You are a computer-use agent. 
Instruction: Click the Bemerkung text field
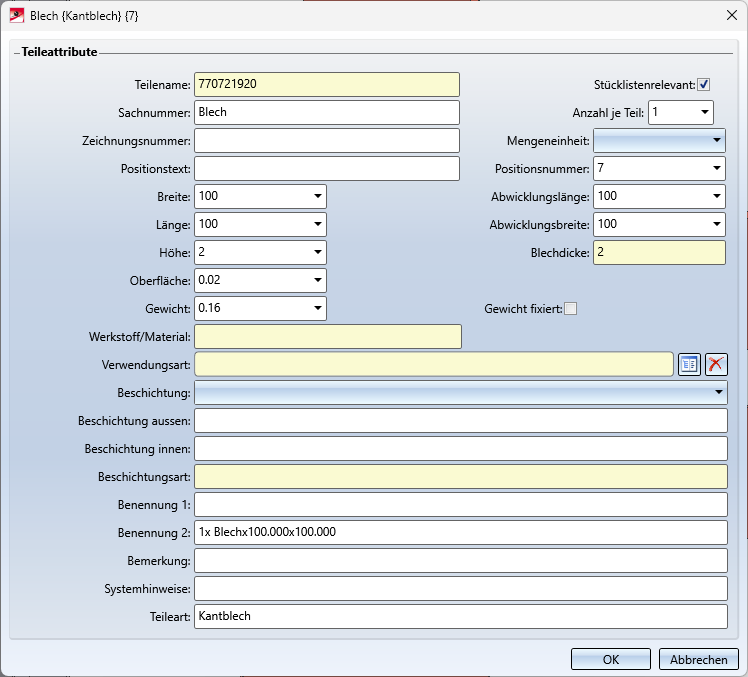tap(460, 561)
